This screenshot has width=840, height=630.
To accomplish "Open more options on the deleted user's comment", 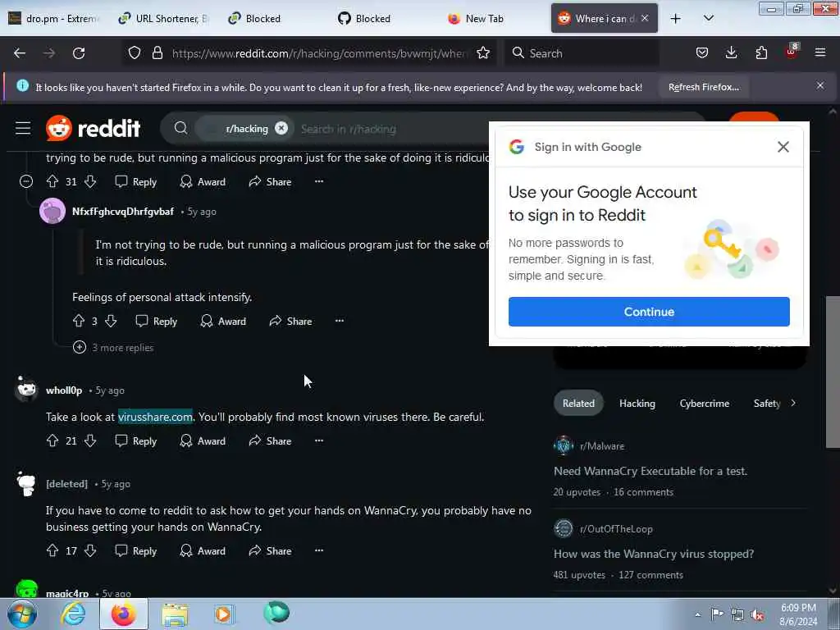I will pyautogui.click(x=319, y=550).
